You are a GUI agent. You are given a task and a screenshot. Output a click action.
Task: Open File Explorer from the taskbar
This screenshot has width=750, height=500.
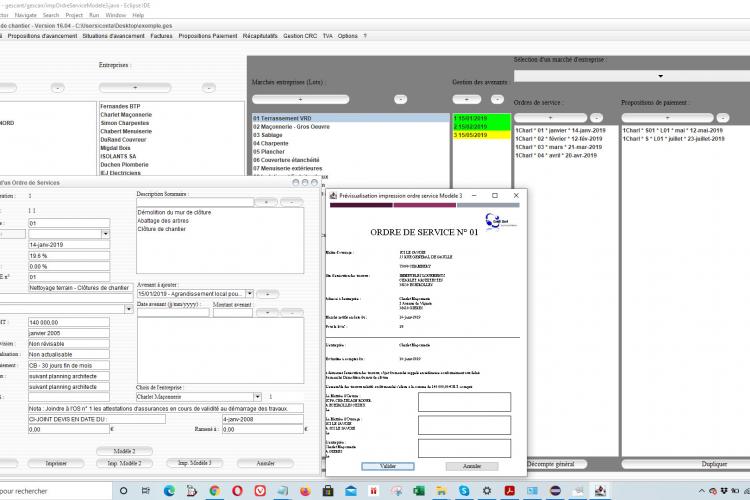(x=441, y=490)
